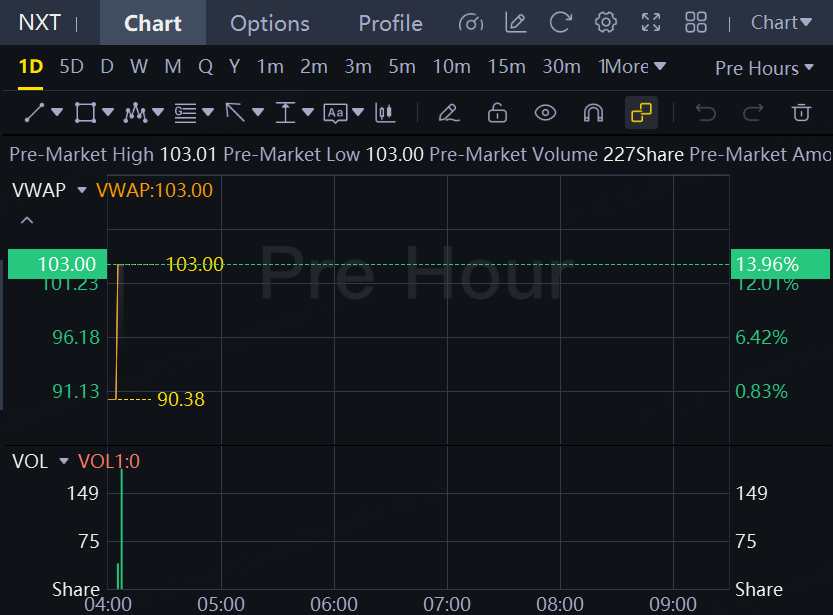
Task: Select the text annotation tool
Action: (335, 113)
